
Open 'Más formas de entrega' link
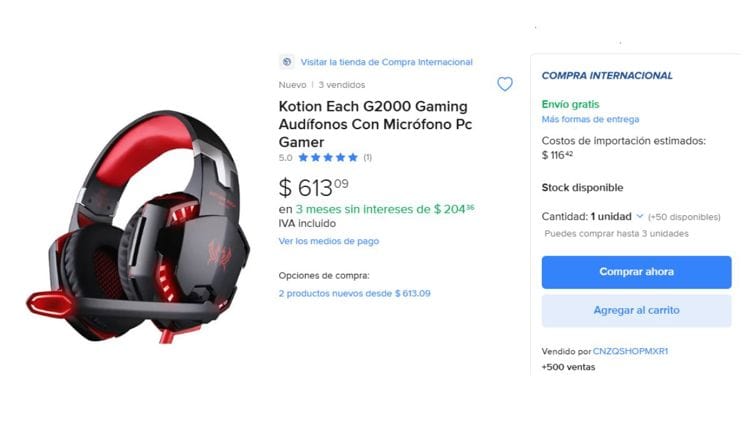590,119
